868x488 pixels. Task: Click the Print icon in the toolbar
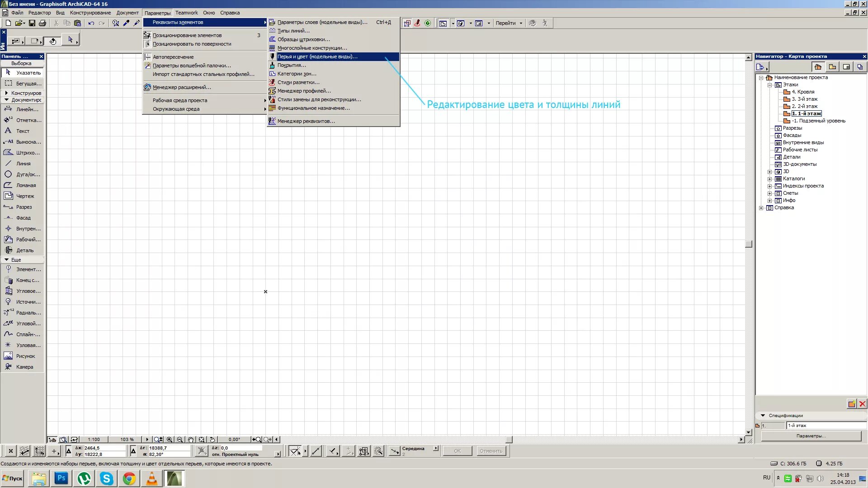[42, 23]
